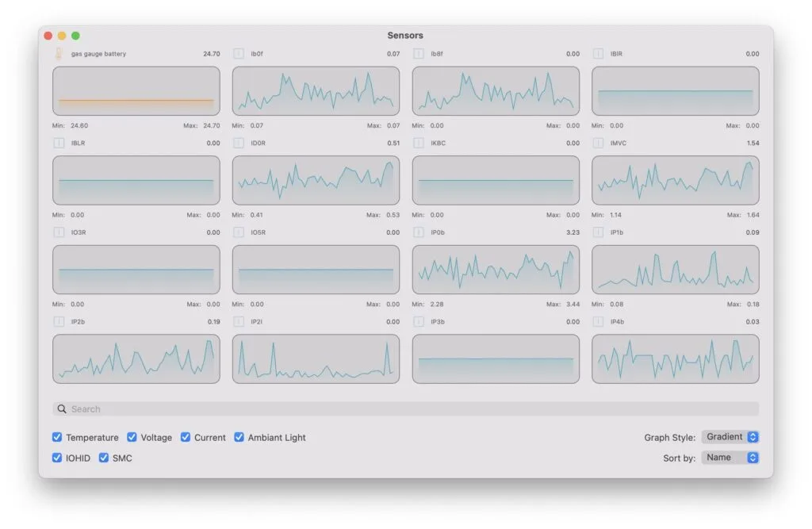Select the IMVC sensor graph

click(676, 180)
